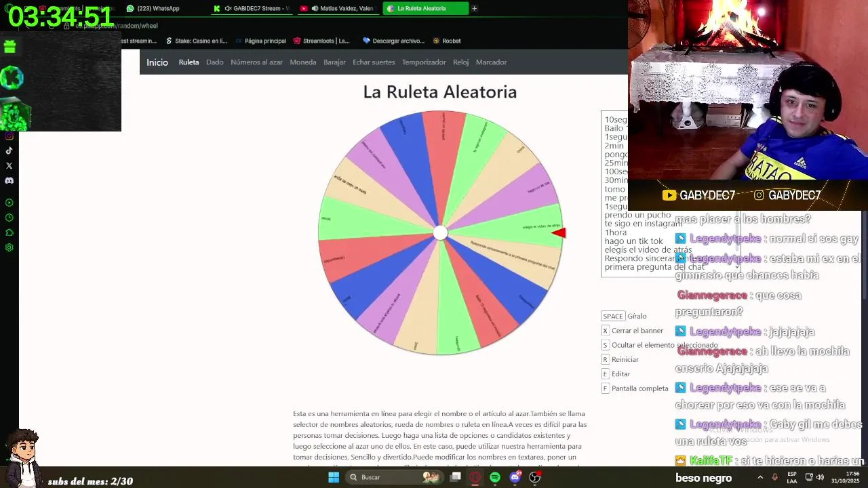Open Task View in the taskbar

click(456, 477)
